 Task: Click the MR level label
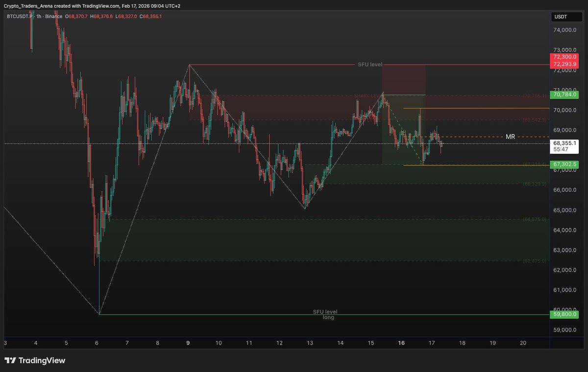pos(510,137)
